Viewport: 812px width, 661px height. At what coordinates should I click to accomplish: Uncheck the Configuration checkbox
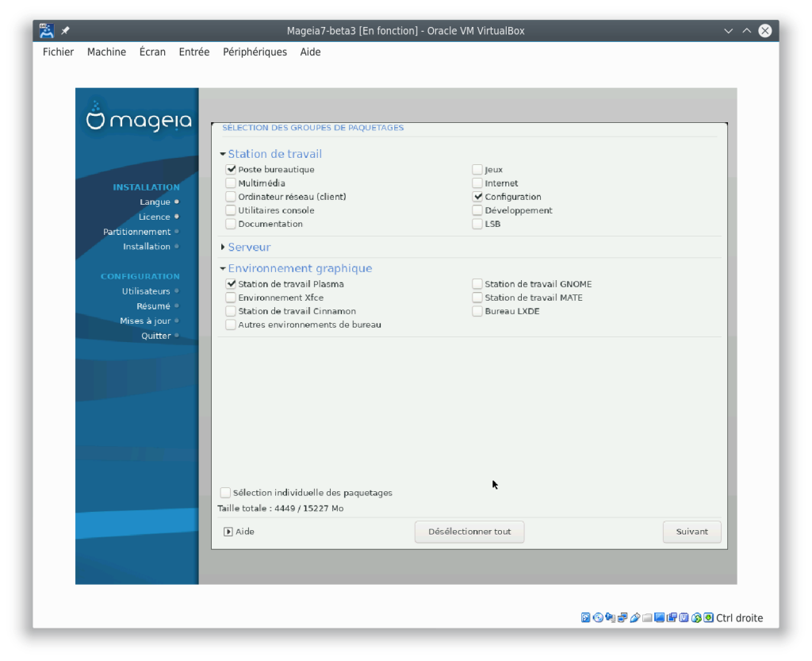(477, 197)
